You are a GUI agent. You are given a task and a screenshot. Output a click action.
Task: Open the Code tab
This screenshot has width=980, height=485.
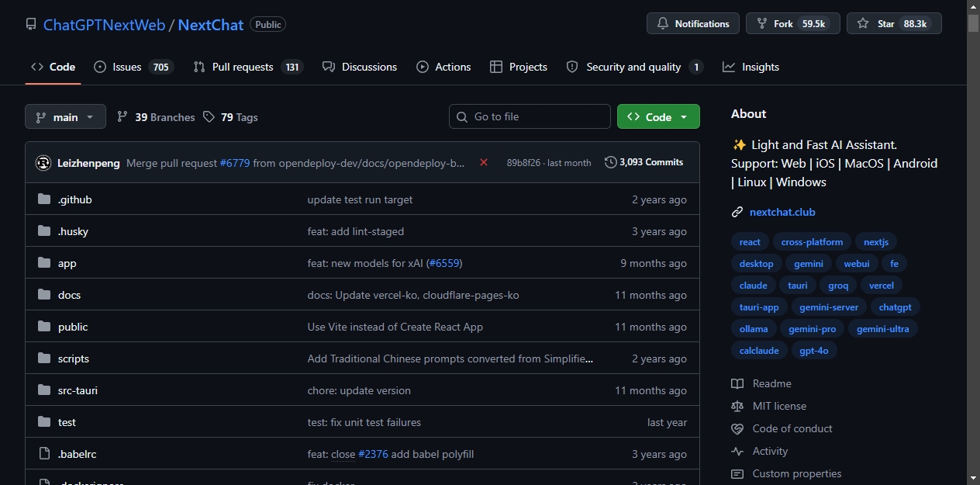click(53, 67)
